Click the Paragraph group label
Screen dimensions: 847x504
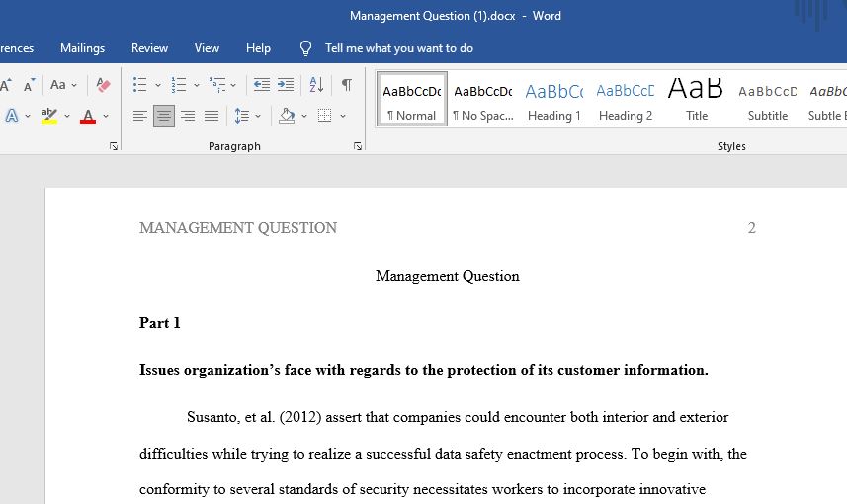point(234,146)
